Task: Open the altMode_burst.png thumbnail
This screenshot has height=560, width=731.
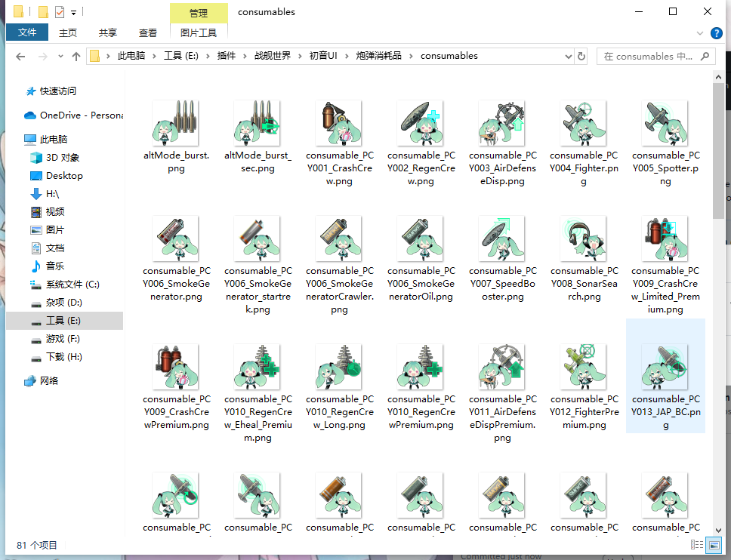Action: [176, 123]
